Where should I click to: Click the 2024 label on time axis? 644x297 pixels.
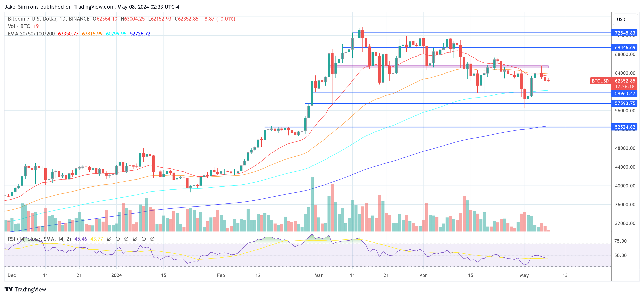click(116, 275)
